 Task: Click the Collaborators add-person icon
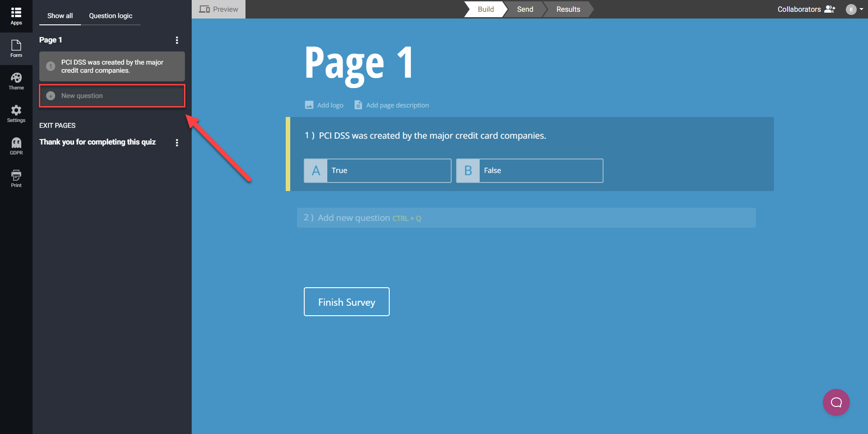(830, 9)
